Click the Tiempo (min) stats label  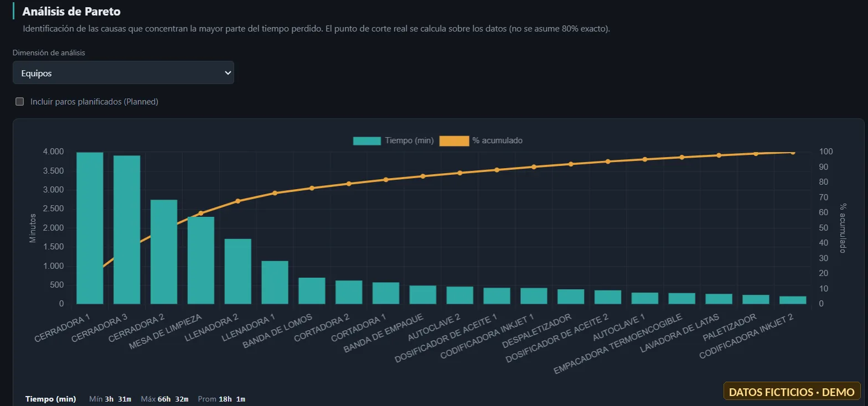[50, 399]
